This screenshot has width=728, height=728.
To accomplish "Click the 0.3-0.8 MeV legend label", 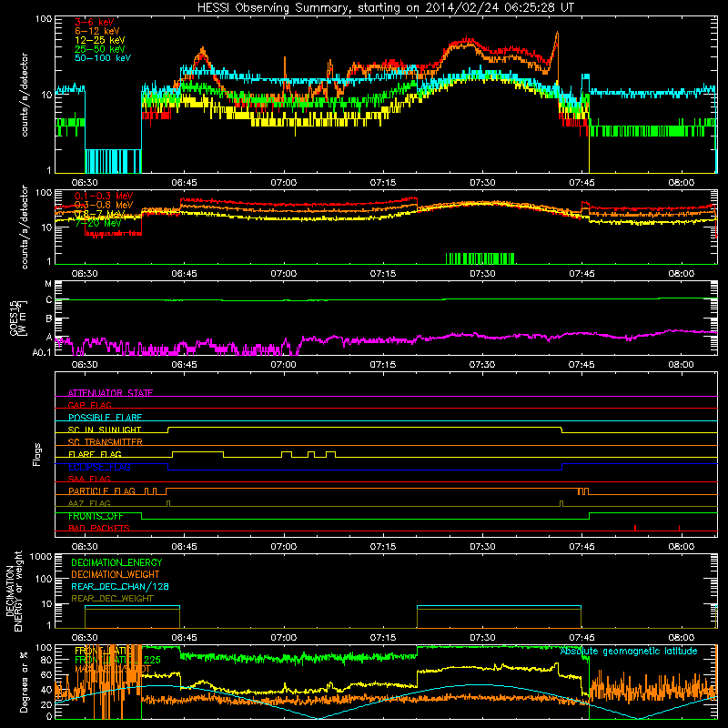I will click(104, 205).
